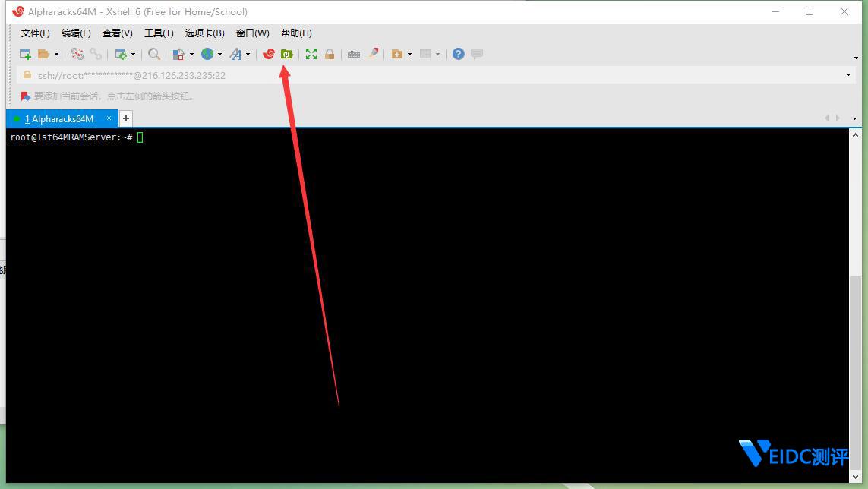
Task: Expand the add-folder dropdown arrow
Action: pyautogui.click(x=409, y=54)
